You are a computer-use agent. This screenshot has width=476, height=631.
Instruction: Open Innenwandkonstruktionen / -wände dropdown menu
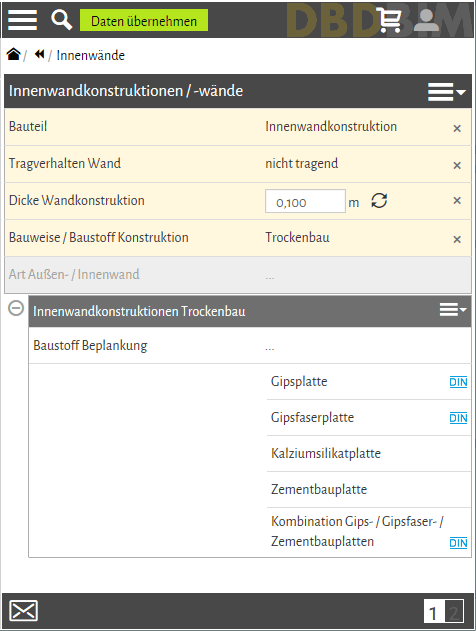pyautogui.click(x=447, y=92)
